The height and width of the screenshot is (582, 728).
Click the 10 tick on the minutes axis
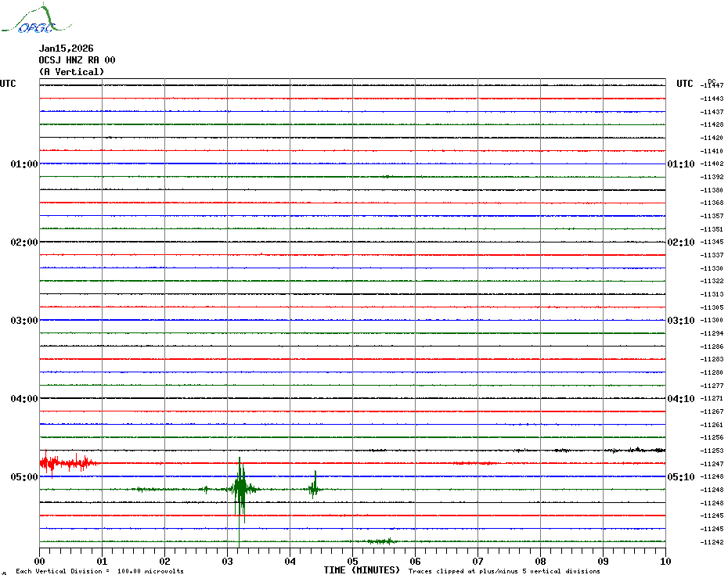click(x=665, y=561)
